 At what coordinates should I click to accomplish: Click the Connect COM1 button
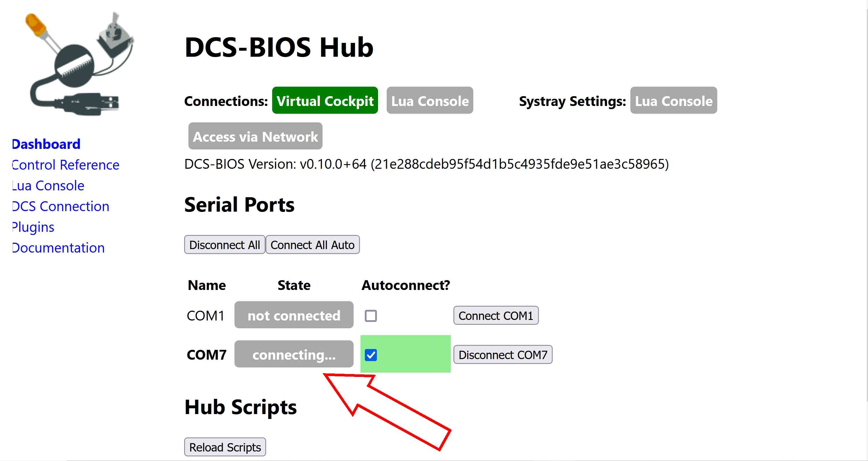click(496, 315)
